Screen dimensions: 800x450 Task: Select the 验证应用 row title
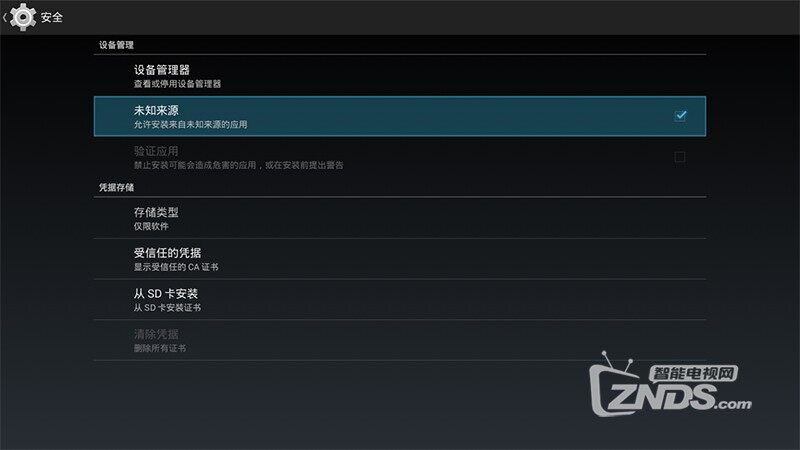[x=156, y=151]
